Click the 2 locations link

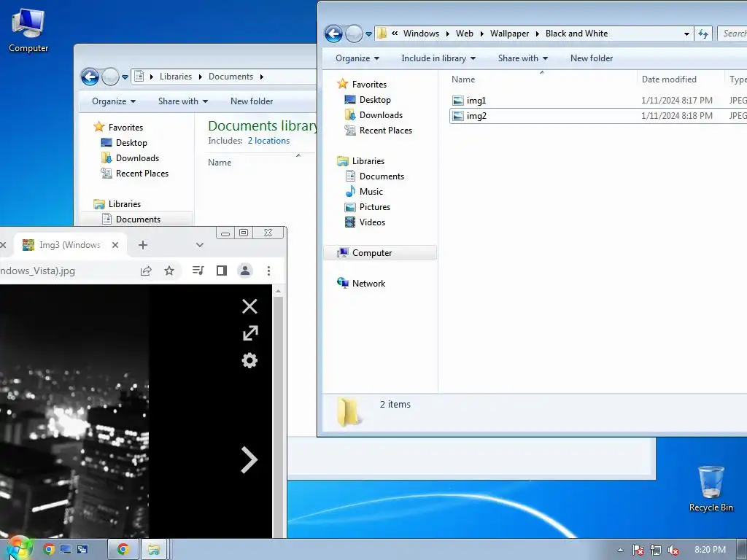pyautogui.click(x=268, y=141)
